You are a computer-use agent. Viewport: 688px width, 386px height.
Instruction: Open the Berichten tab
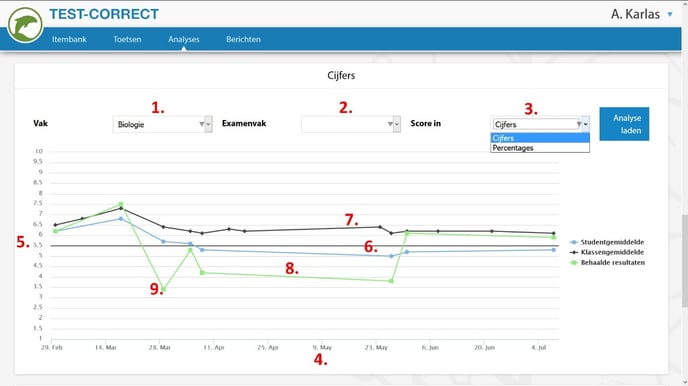pos(243,39)
